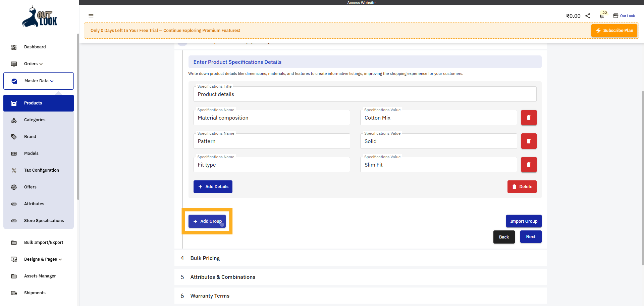
Task: Delete the Material composition specification row
Action: click(529, 118)
